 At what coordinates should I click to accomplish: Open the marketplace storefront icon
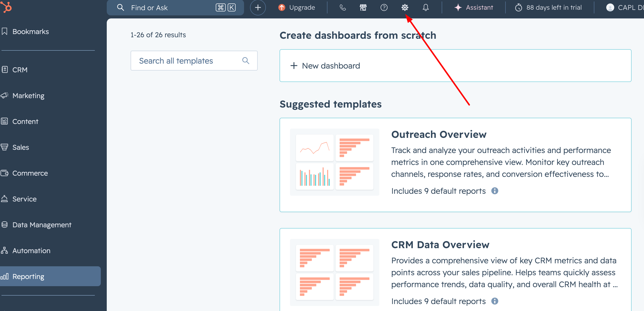pyautogui.click(x=363, y=7)
